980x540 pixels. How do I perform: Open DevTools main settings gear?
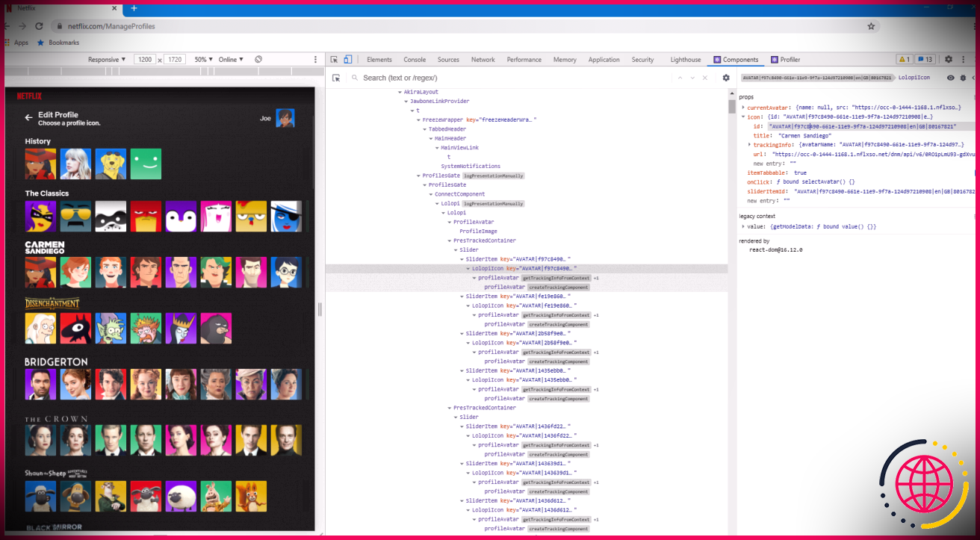[949, 60]
